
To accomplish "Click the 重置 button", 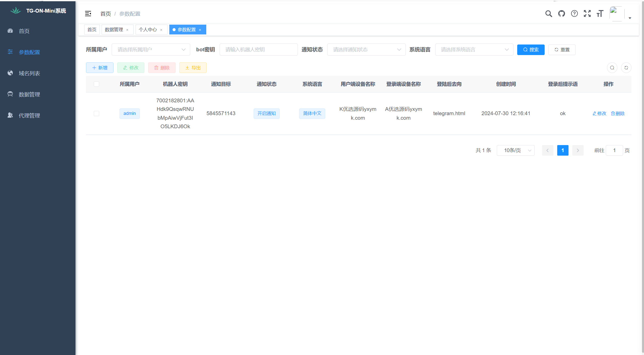I will click(x=562, y=50).
